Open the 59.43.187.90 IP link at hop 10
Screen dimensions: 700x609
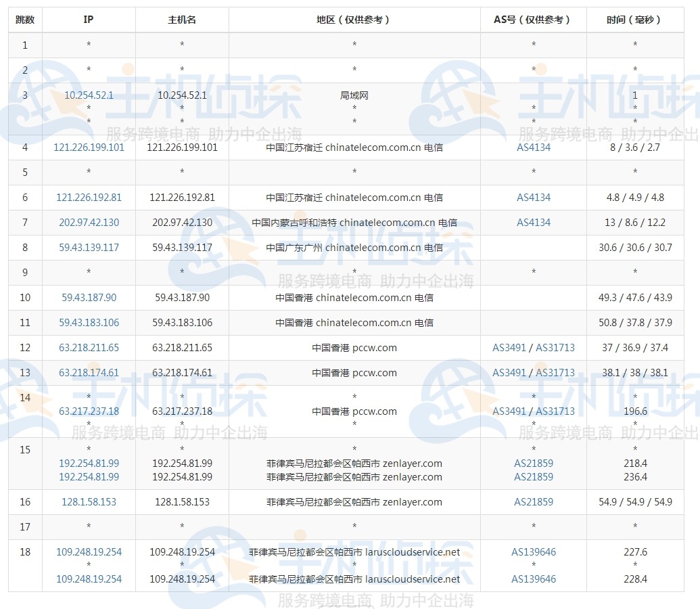89,298
